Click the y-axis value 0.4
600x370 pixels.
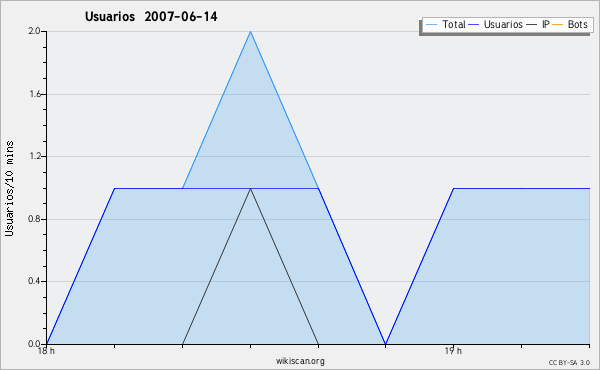click(x=34, y=281)
